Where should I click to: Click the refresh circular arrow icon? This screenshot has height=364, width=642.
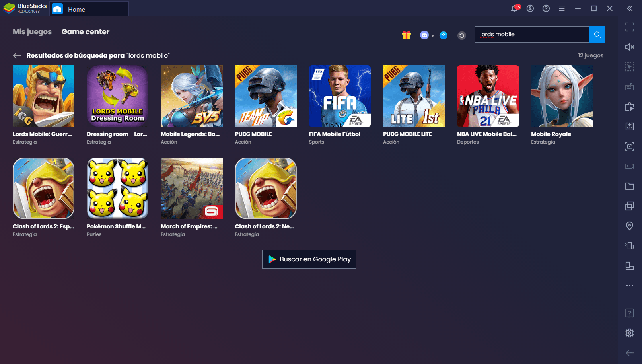tap(462, 36)
